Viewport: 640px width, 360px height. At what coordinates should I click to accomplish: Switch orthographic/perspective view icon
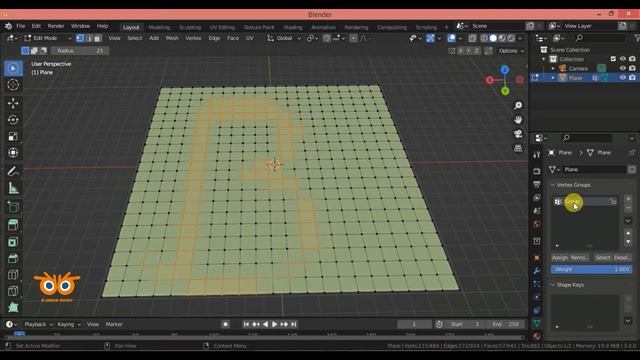pyautogui.click(x=518, y=148)
